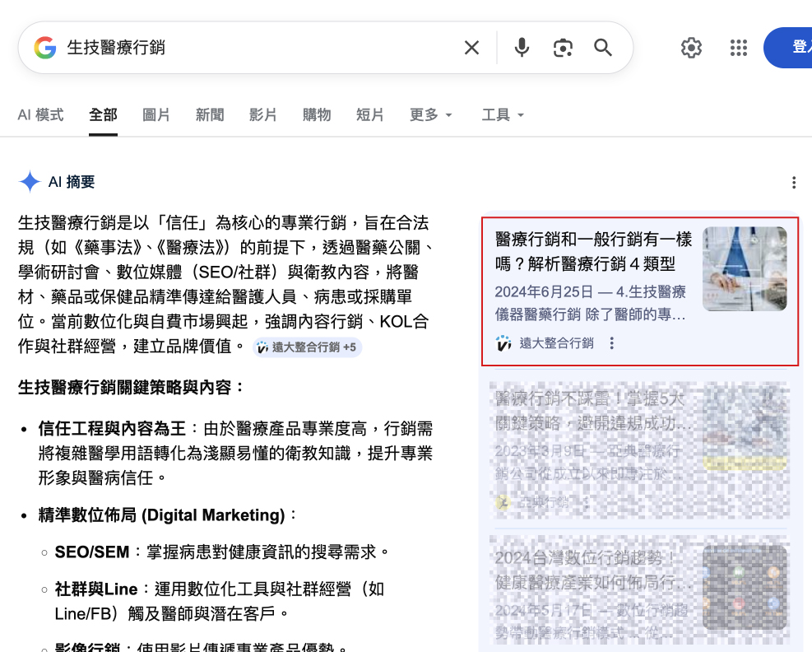
Task: Open the Google apps grid
Action: [x=739, y=48]
